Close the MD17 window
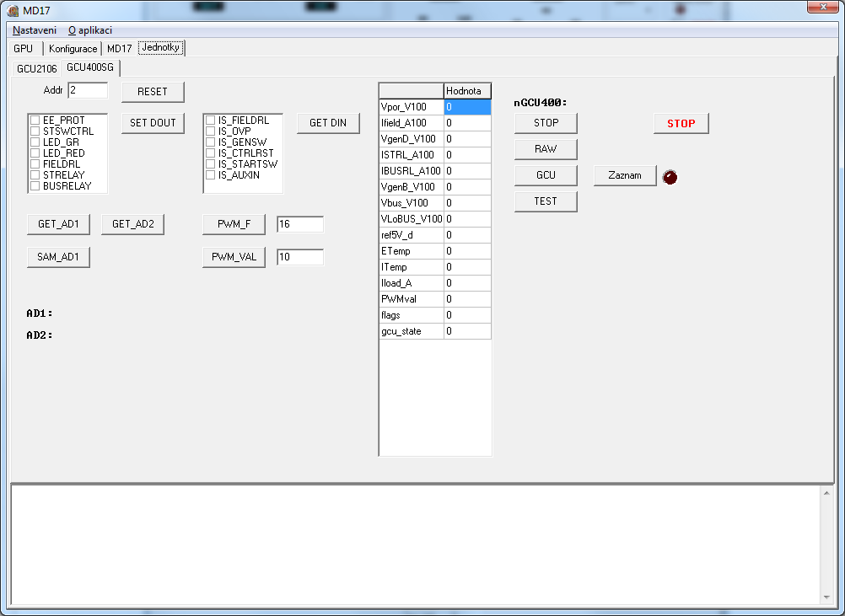The height and width of the screenshot is (616, 845). [x=823, y=7]
